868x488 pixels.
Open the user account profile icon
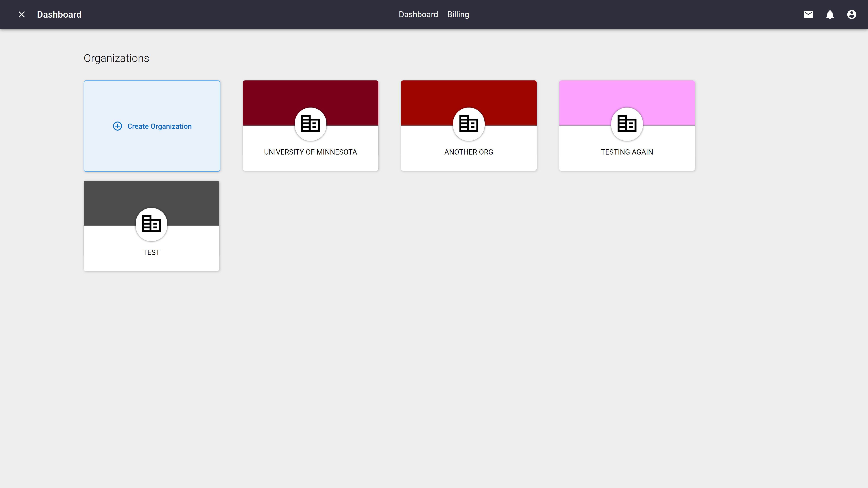pyautogui.click(x=851, y=14)
